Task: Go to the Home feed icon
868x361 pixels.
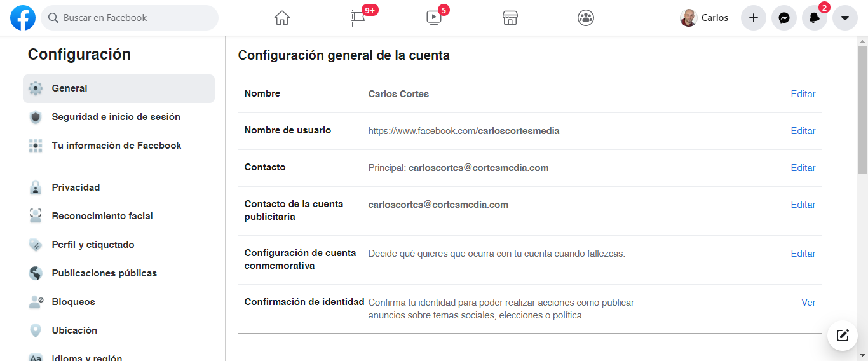Action: [282, 18]
